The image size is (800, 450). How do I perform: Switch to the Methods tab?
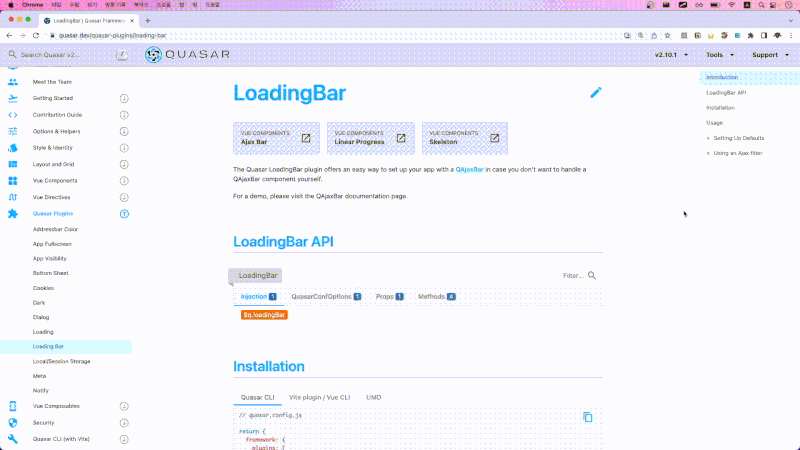coord(437,296)
